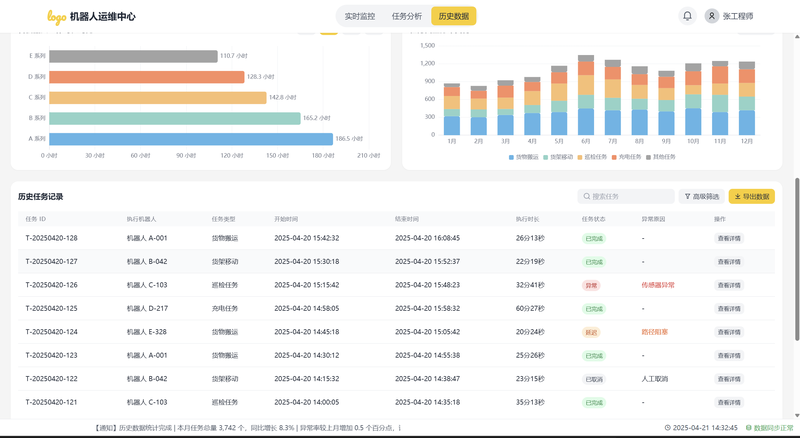Viewport: 800px width, 438px height.
Task: Click start time 2025-04-20 15:42:32
Action: point(307,238)
